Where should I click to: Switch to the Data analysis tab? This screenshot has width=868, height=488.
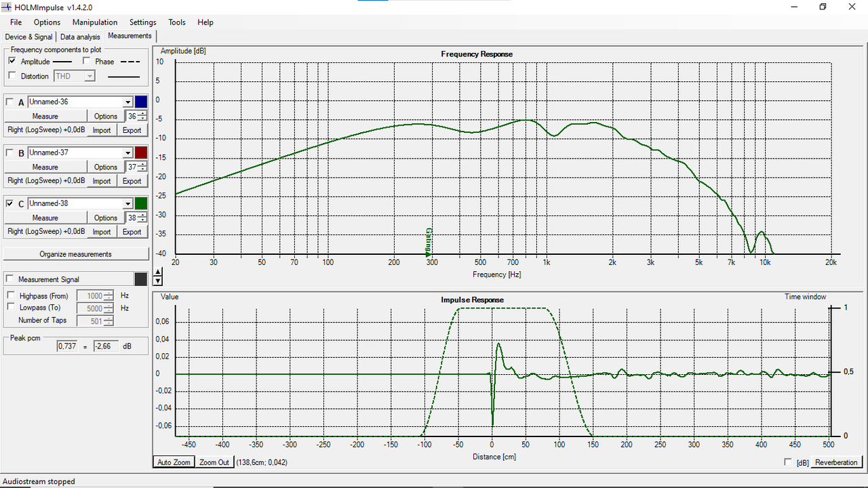click(x=80, y=37)
